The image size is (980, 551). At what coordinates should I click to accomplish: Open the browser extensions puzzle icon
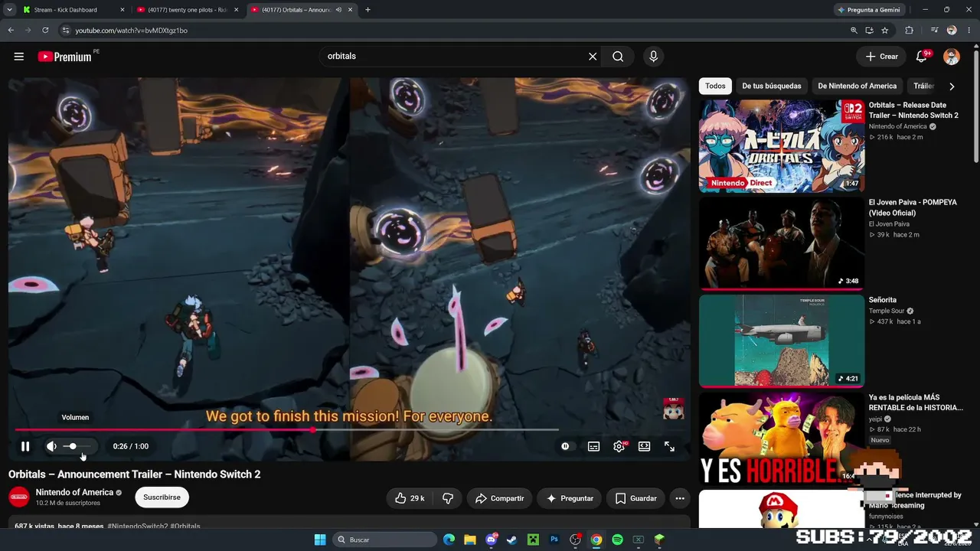point(910,31)
